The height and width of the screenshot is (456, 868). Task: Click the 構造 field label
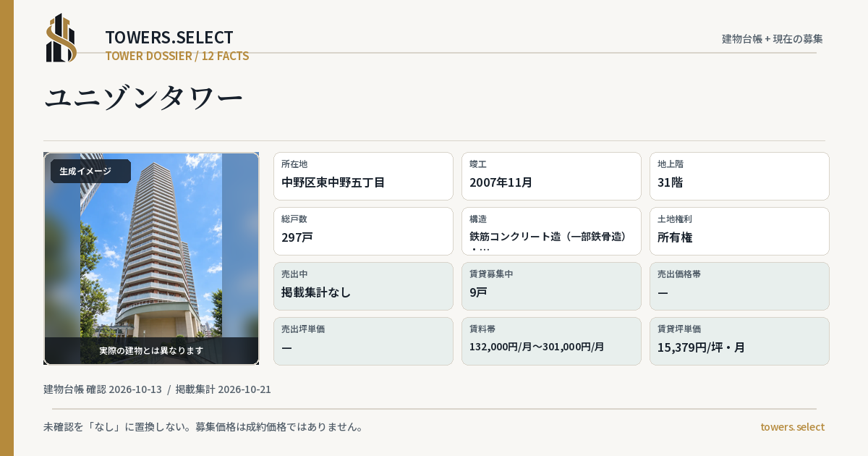coord(478,219)
